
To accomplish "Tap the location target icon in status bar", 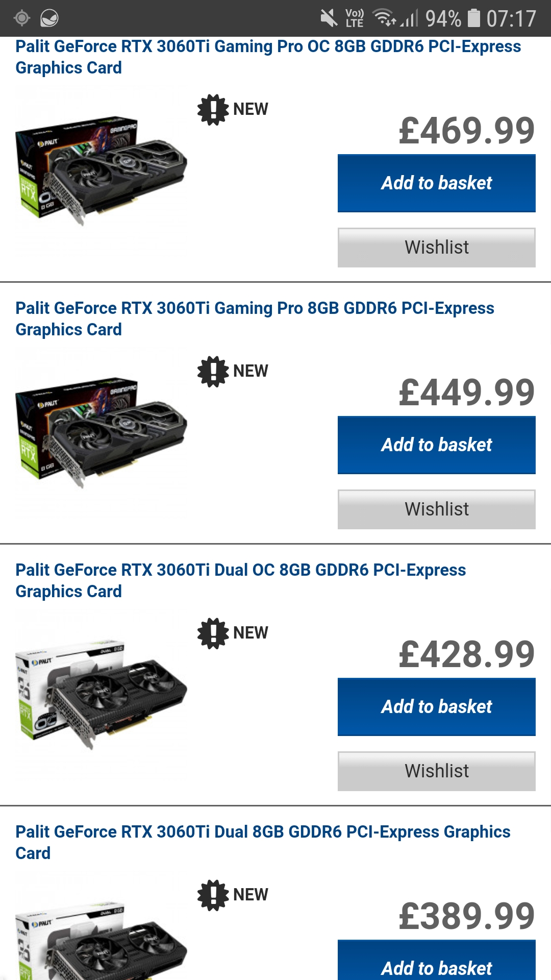I will [x=21, y=18].
